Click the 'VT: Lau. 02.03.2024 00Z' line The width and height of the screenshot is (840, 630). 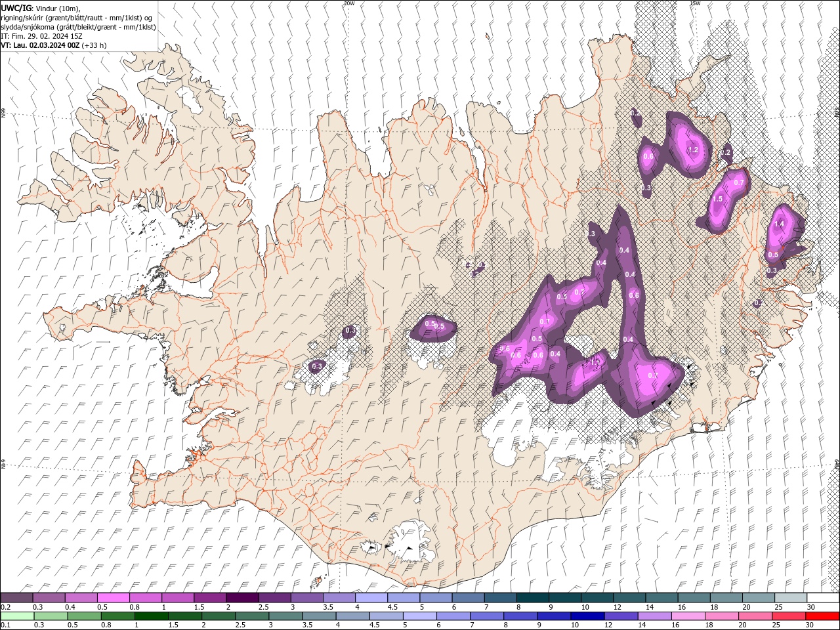[54, 45]
